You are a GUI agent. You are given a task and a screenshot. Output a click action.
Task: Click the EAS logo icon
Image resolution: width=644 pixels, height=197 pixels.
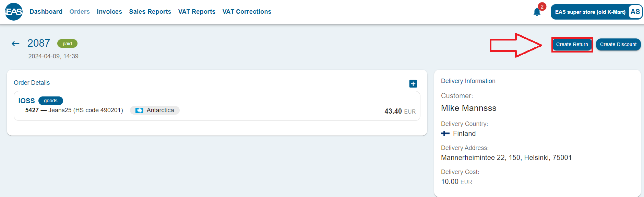coord(14,12)
